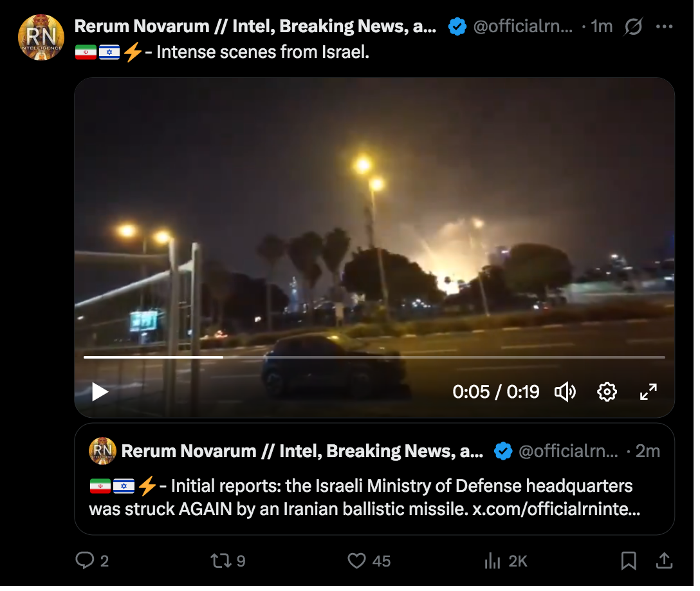Open video settings gear icon
The height and width of the screenshot is (591, 700).
(x=607, y=392)
